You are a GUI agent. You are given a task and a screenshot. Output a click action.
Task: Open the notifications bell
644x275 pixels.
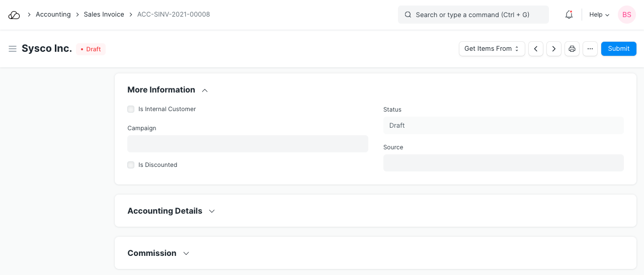[569, 15]
